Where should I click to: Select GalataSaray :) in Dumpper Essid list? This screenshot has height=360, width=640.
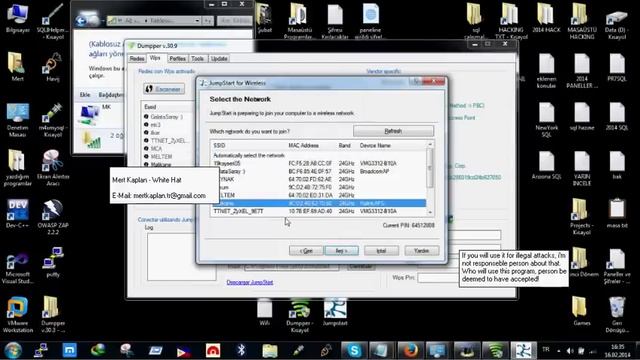tap(166, 117)
